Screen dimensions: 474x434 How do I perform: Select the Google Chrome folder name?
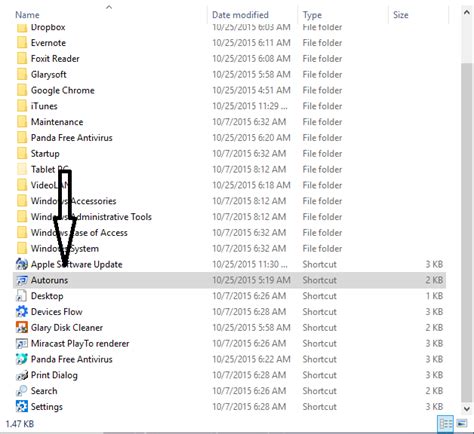[x=63, y=90]
